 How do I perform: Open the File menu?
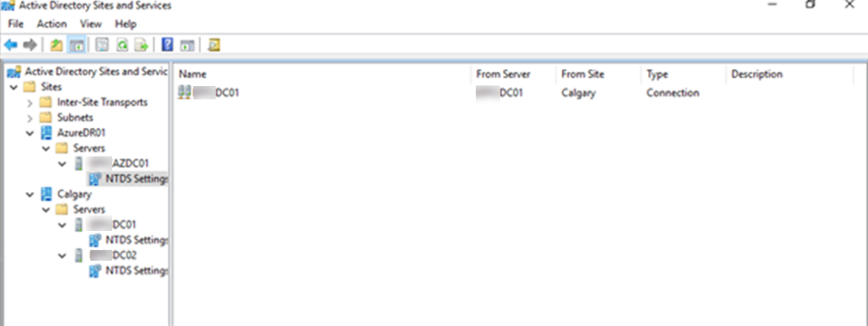click(x=15, y=24)
